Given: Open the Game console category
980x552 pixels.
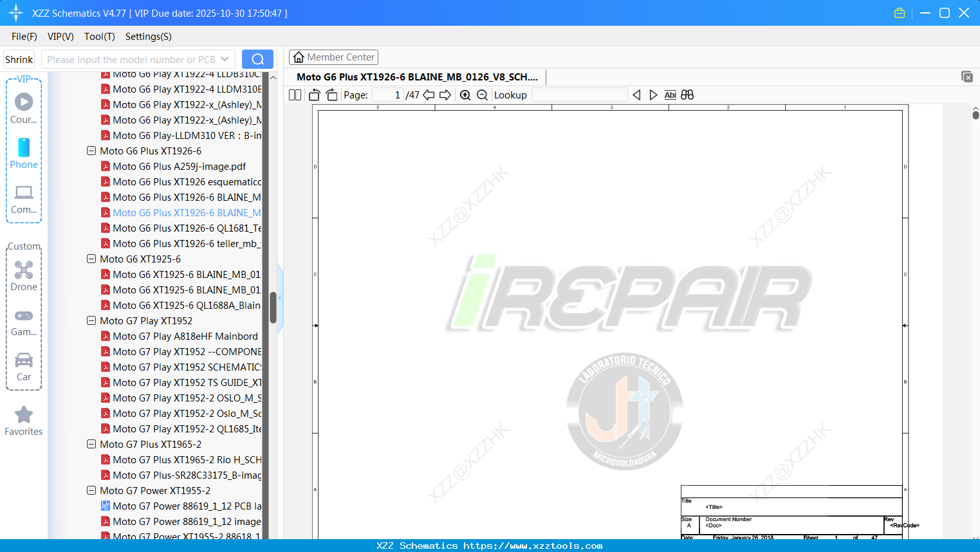Looking at the screenshot, I should 24,322.
